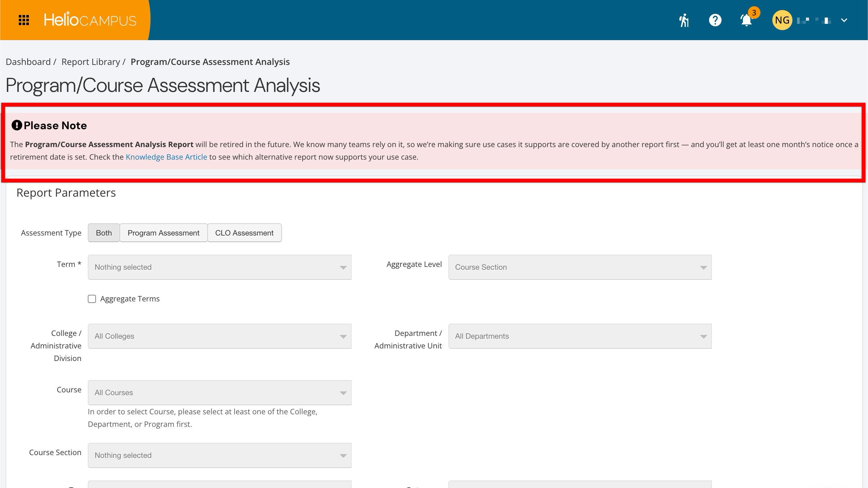Open the All Colleges dropdown

tap(220, 336)
